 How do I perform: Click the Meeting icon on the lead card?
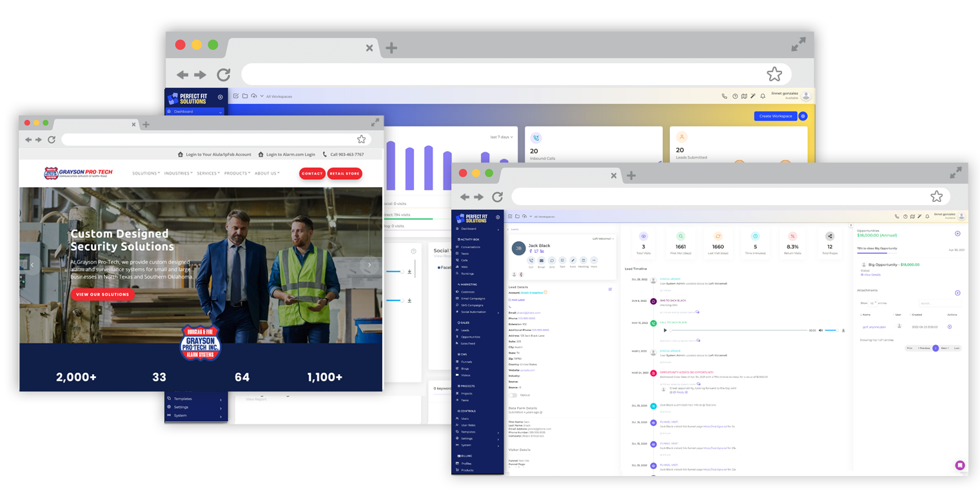[x=583, y=261]
